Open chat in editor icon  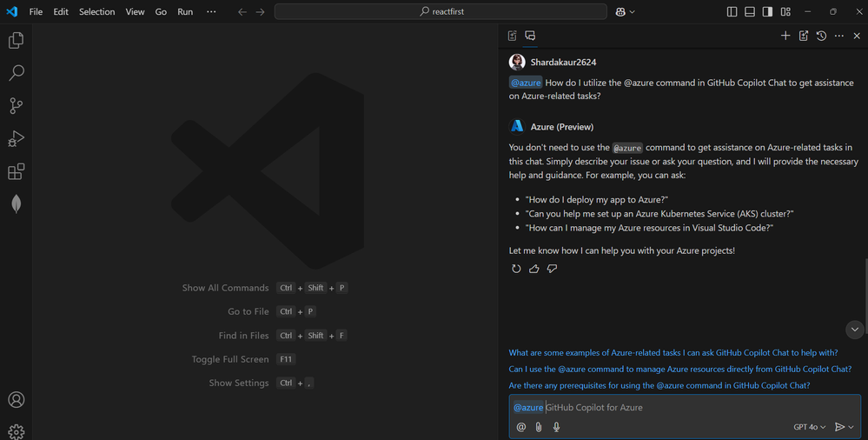tap(803, 36)
